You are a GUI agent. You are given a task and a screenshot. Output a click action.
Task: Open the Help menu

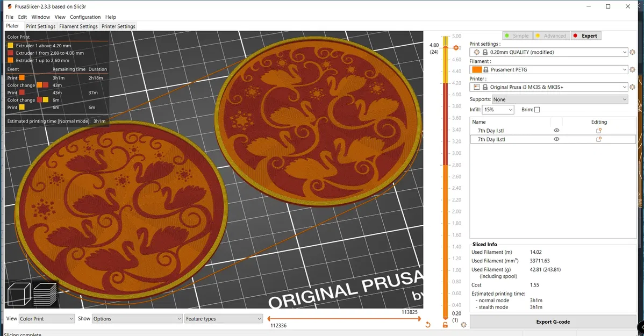[x=111, y=17]
